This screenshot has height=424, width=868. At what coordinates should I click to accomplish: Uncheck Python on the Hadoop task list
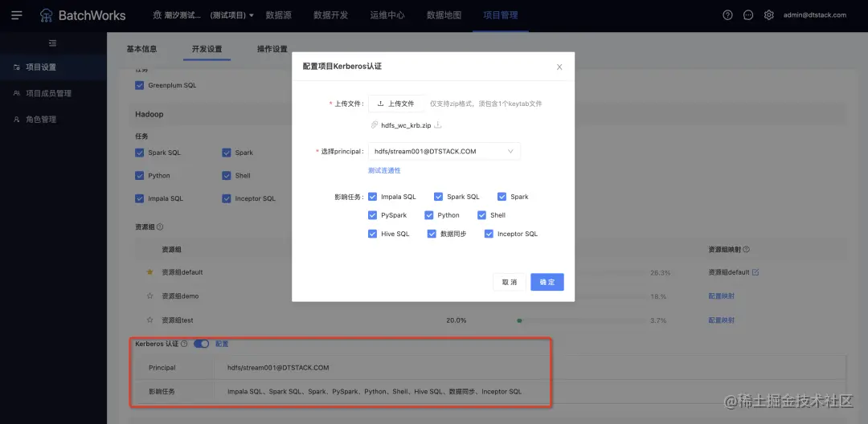pyautogui.click(x=140, y=176)
